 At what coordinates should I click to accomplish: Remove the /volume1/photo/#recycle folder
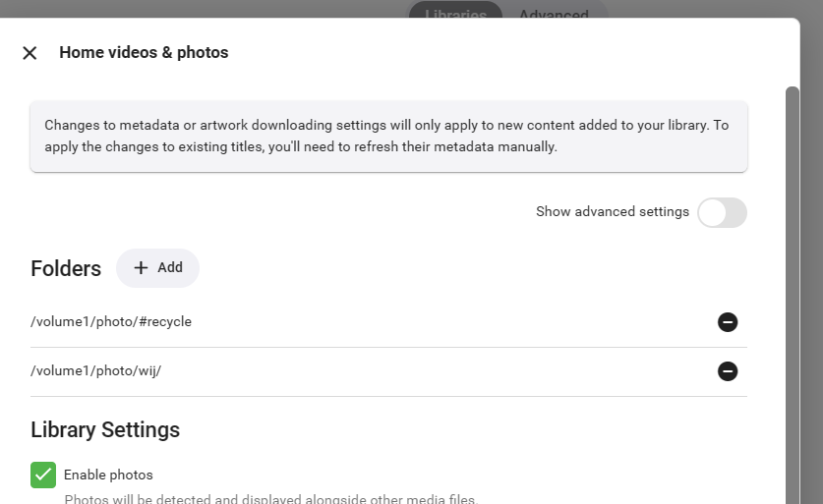click(728, 322)
